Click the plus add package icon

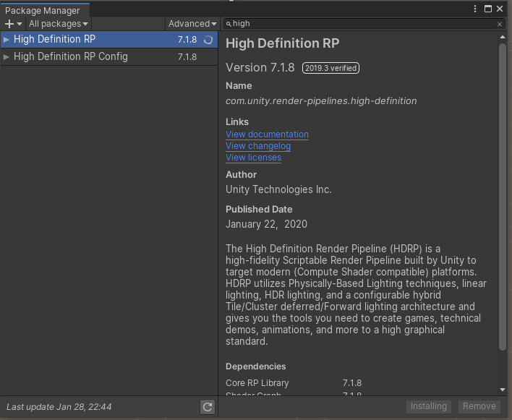(x=9, y=24)
